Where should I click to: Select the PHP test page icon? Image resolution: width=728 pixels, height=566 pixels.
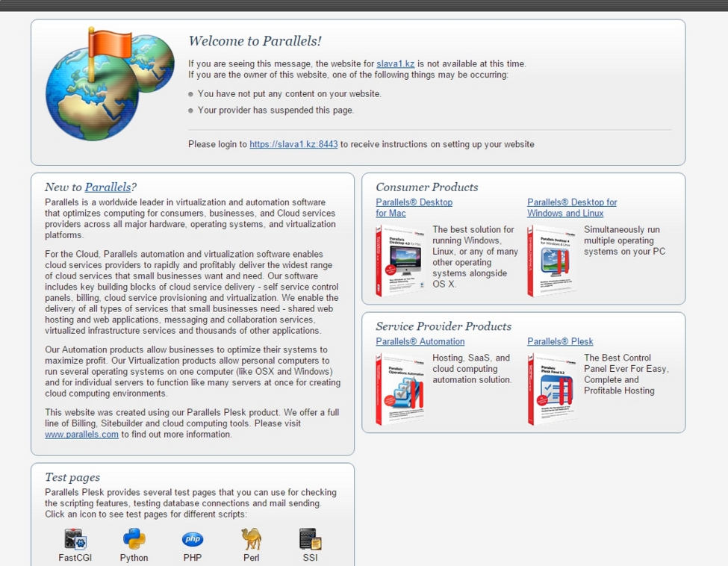pyautogui.click(x=193, y=538)
